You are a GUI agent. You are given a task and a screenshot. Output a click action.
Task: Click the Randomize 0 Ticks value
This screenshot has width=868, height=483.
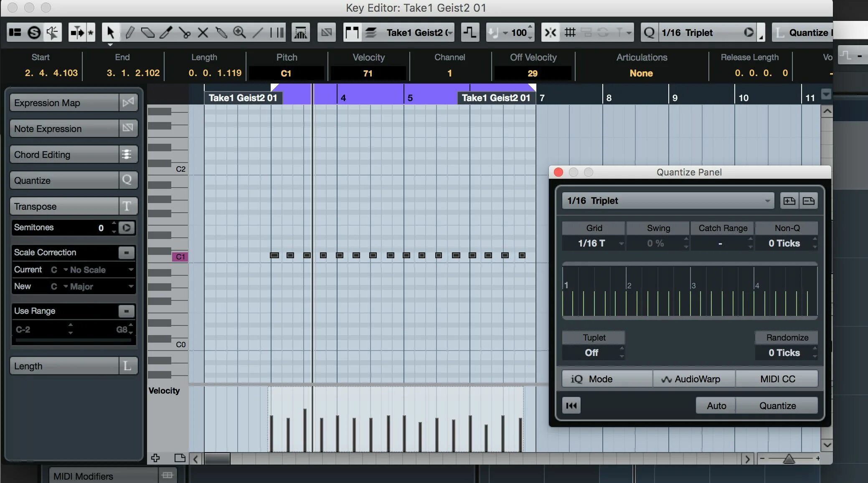click(x=784, y=353)
